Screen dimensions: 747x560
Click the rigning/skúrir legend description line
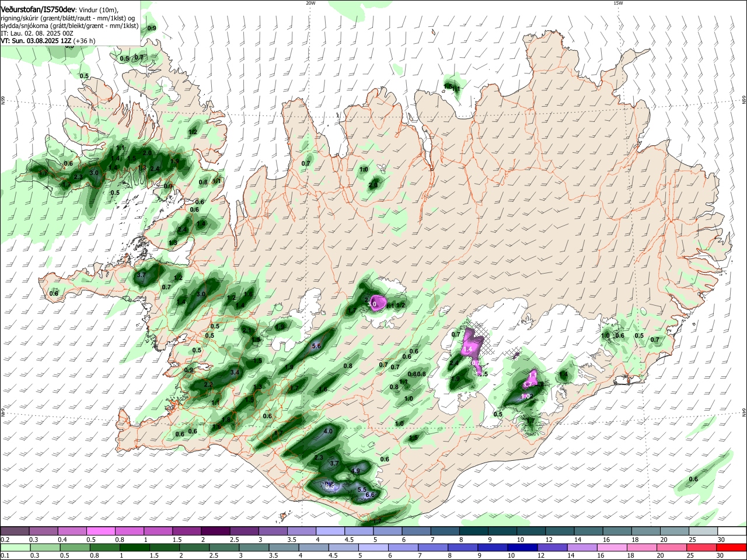(x=67, y=18)
